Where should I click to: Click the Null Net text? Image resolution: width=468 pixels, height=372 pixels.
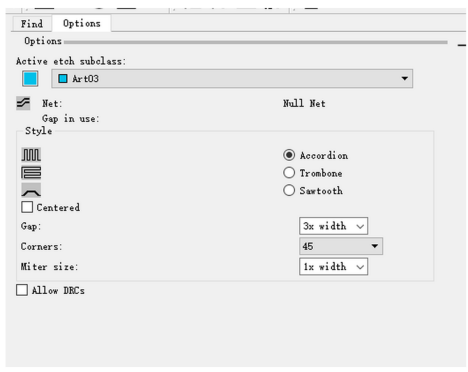pyautogui.click(x=304, y=103)
